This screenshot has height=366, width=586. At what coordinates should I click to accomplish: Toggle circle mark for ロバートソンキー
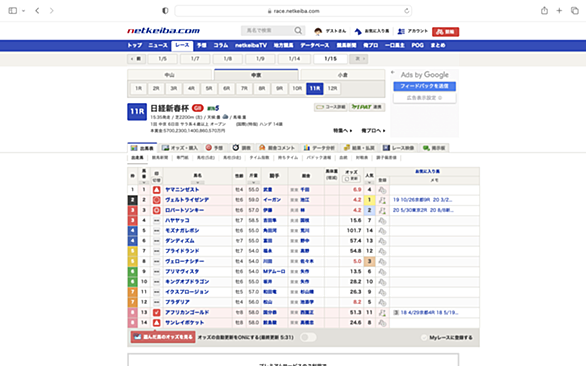point(157,210)
